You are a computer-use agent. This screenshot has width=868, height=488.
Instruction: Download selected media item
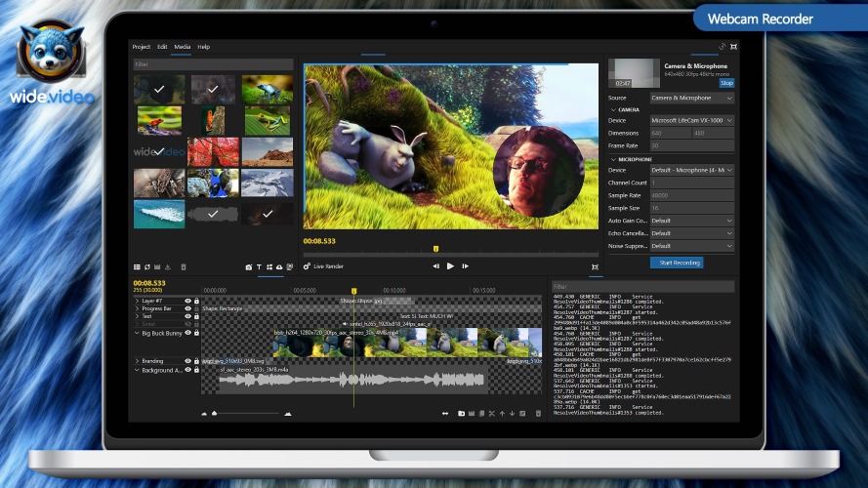tap(168, 267)
